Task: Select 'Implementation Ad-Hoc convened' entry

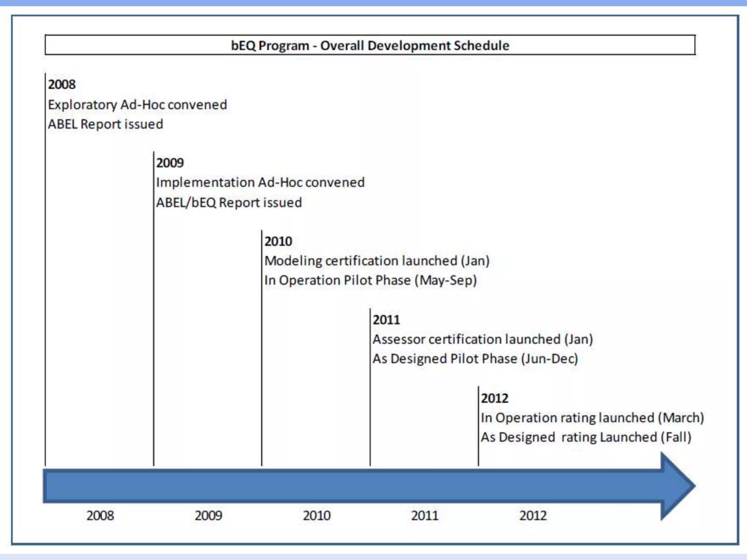Action: point(260,182)
